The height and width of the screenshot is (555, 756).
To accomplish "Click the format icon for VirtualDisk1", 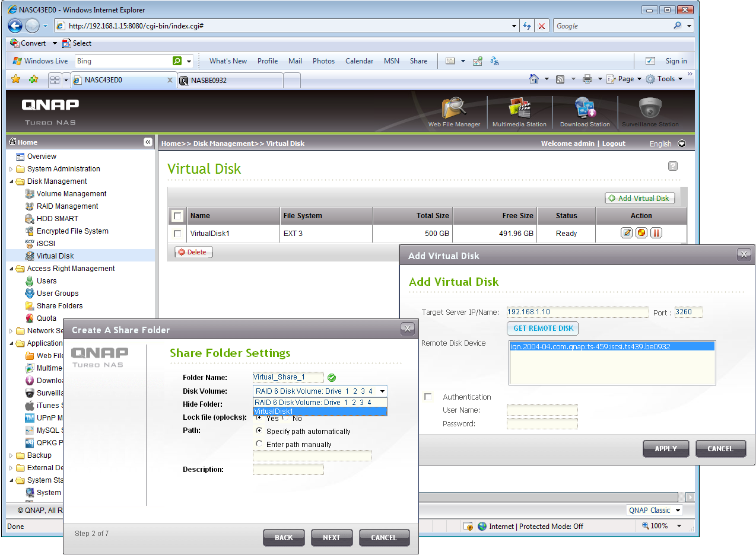I will (x=641, y=233).
